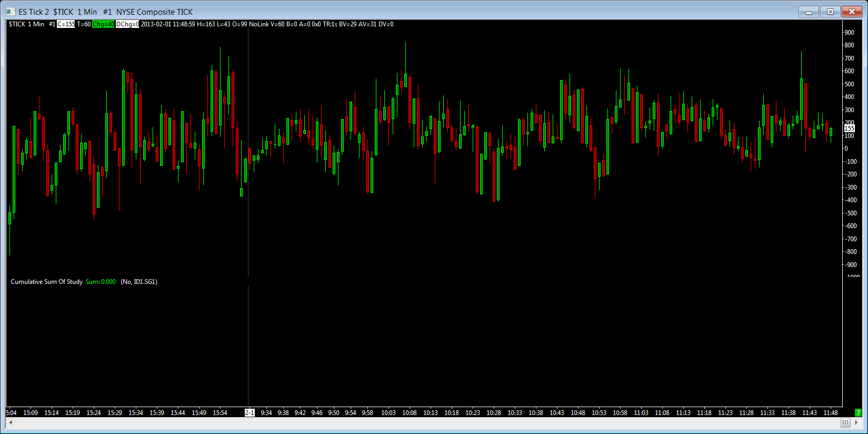Click the T=60 value in the header
This screenshot has height=434, width=868.
pyautogui.click(x=84, y=24)
